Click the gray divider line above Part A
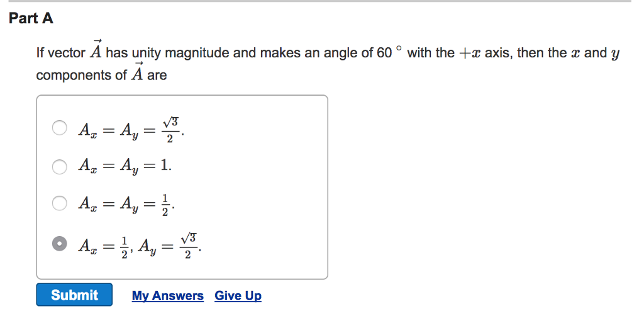644x318 pixels. 320,1
